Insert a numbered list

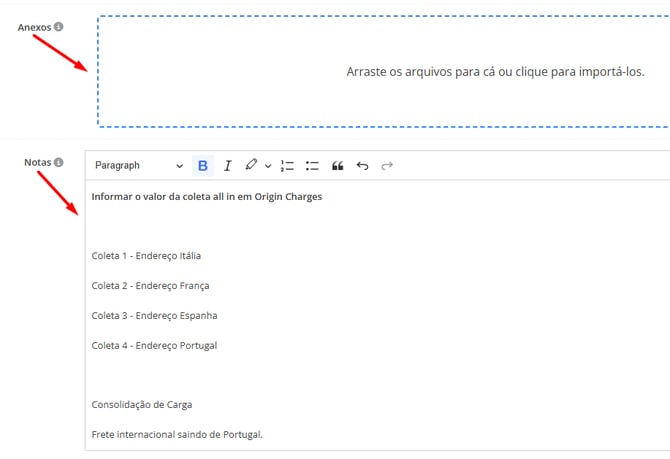click(x=288, y=166)
